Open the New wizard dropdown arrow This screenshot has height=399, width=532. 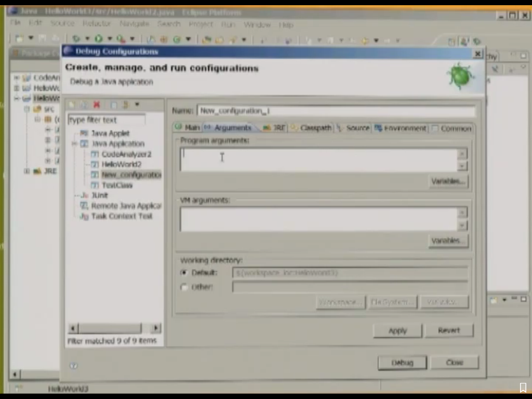point(31,38)
